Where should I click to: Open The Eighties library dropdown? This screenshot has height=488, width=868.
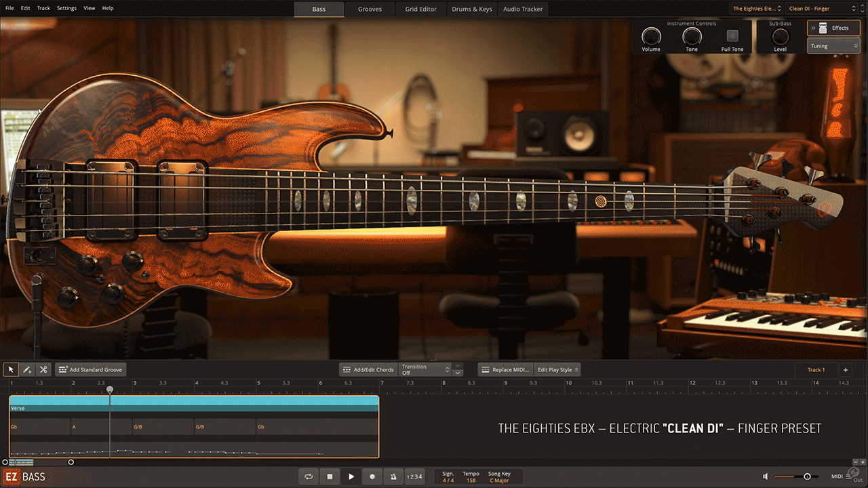757,8
